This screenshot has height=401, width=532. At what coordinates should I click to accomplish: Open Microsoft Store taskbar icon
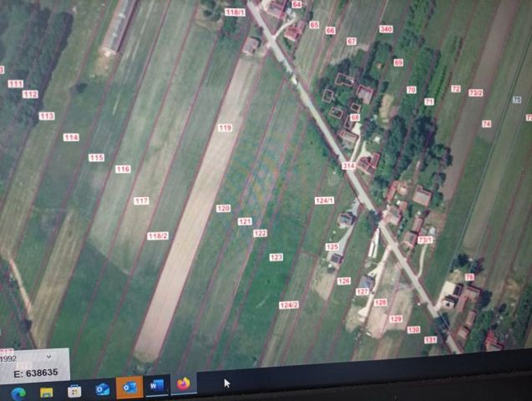coord(74,391)
